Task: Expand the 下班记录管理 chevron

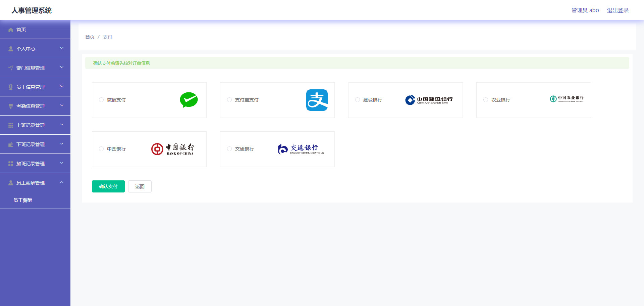Action: 62,144
